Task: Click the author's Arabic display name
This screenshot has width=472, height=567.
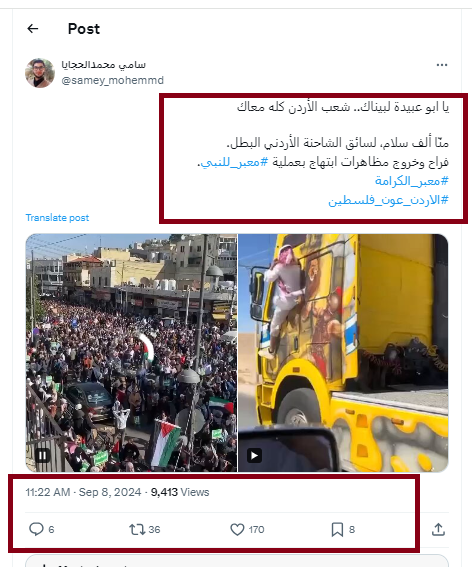Action: tap(103, 65)
